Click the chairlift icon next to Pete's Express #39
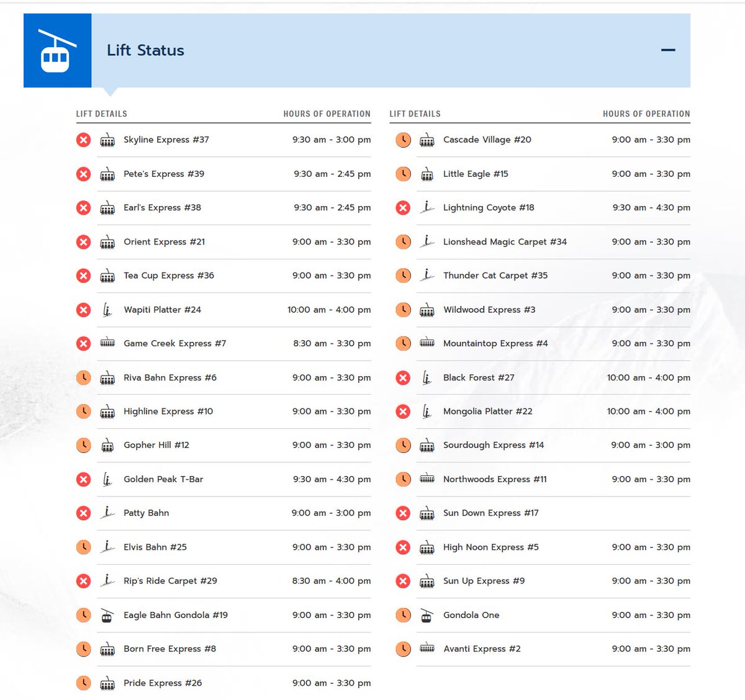 click(107, 174)
